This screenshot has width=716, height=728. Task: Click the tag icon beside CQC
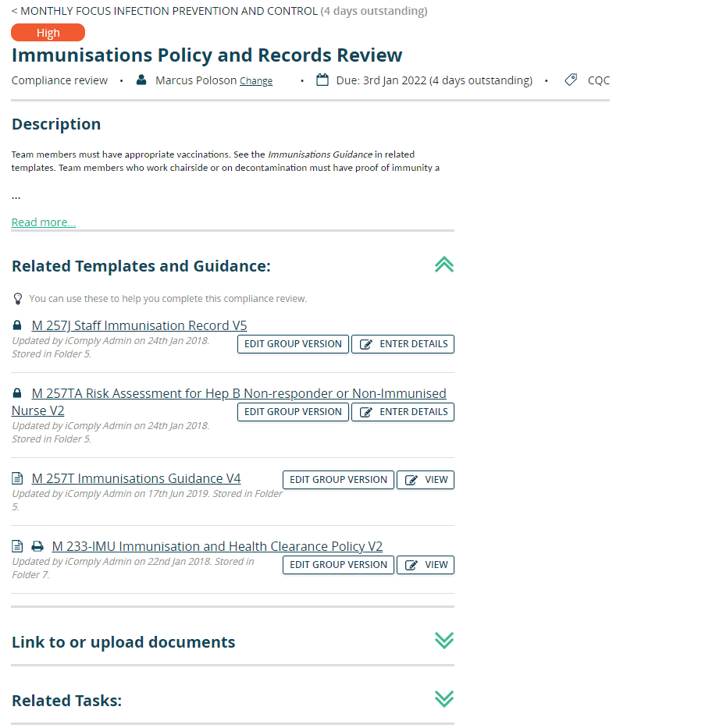pos(571,80)
